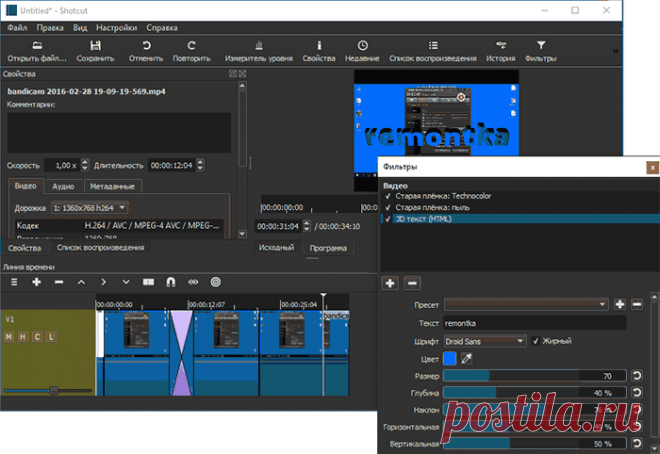
Task: Click the timeline Append plus icon
Action: (x=37, y=282)
